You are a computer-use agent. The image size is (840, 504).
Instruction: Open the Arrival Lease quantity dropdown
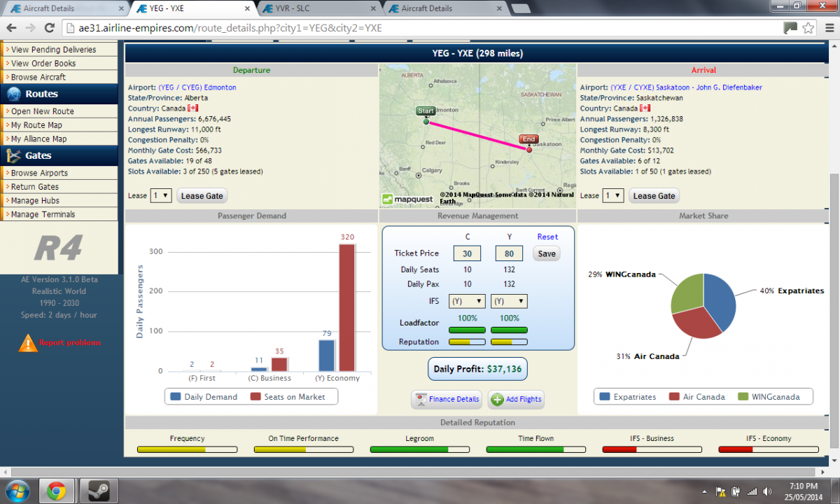click(613, 196)
